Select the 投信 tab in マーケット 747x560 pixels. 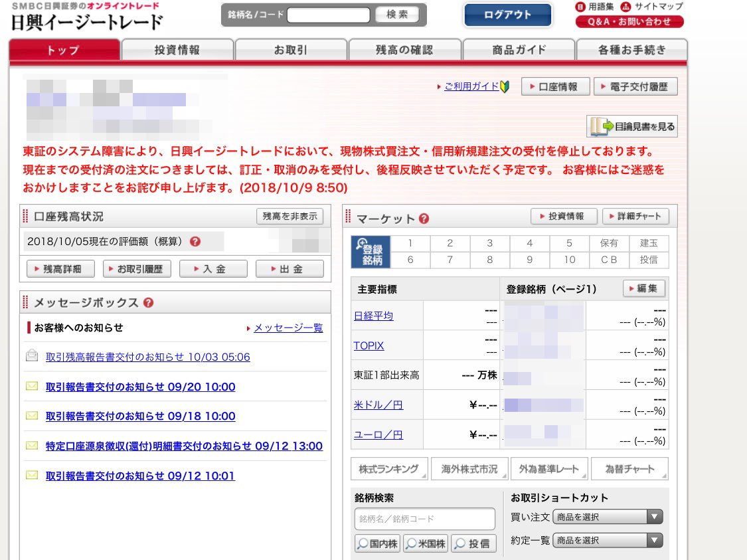(x=649, y=260)
